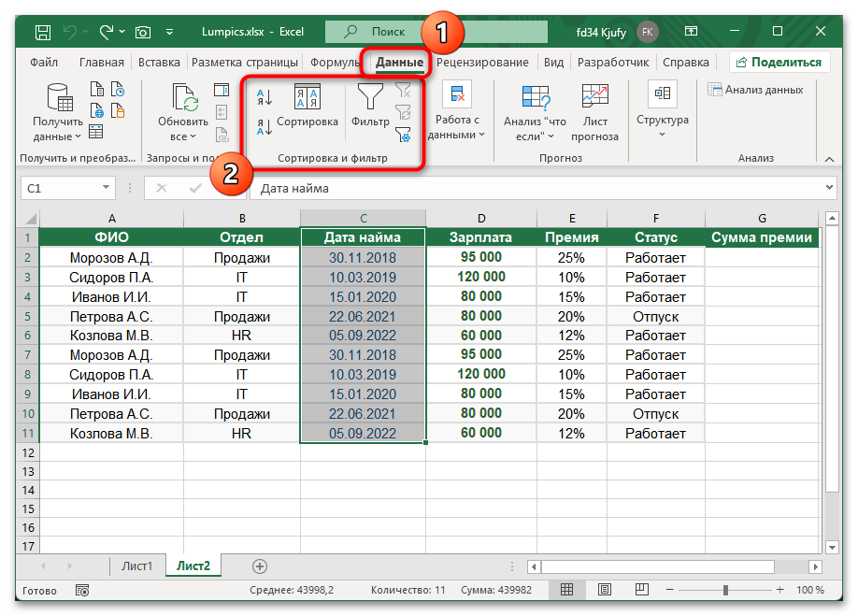This screenshot has width=858, height=616.
Task: Click the Обновить все refresh button
Action: point(183,111)
